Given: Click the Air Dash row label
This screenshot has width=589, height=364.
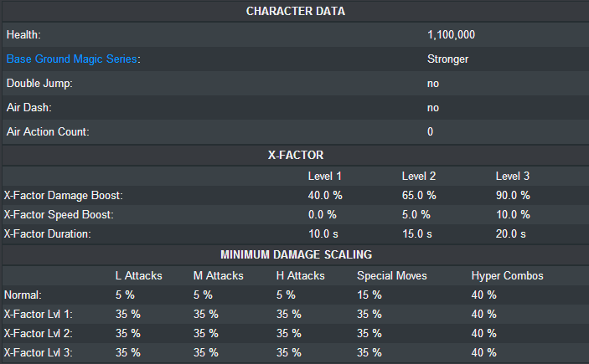Looking at the screenshot, I should (x=29, y=108).
